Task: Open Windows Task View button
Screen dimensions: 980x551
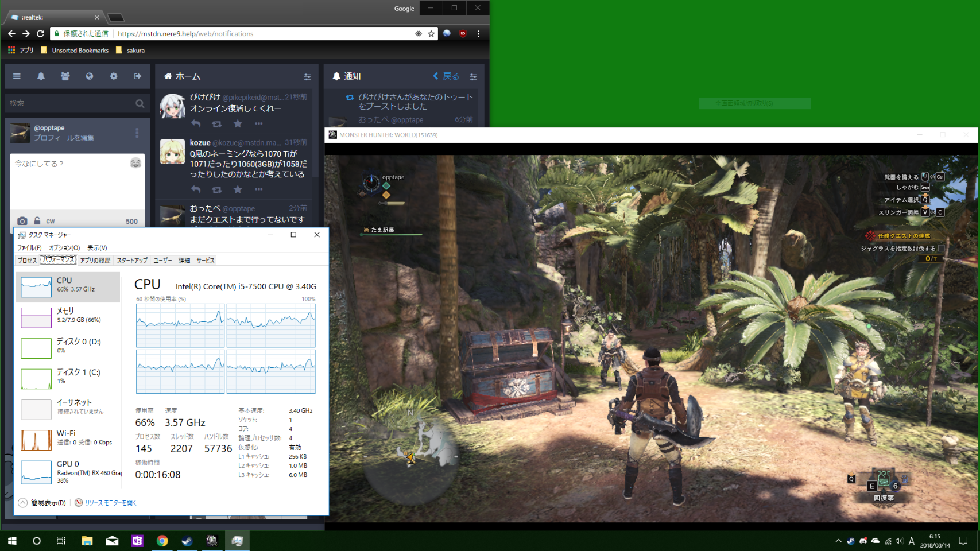Action: click(61, 541)
